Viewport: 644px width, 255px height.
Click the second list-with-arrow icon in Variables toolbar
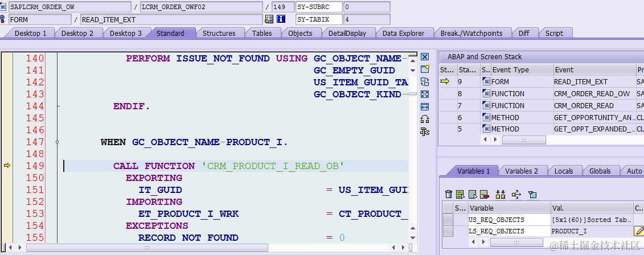[473, 194]
